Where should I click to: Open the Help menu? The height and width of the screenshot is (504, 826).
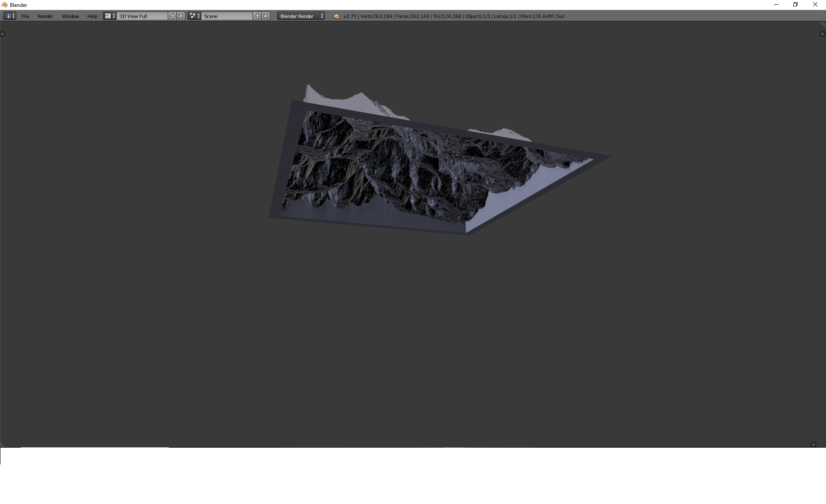pyautogui.click(x=92, y=16)
